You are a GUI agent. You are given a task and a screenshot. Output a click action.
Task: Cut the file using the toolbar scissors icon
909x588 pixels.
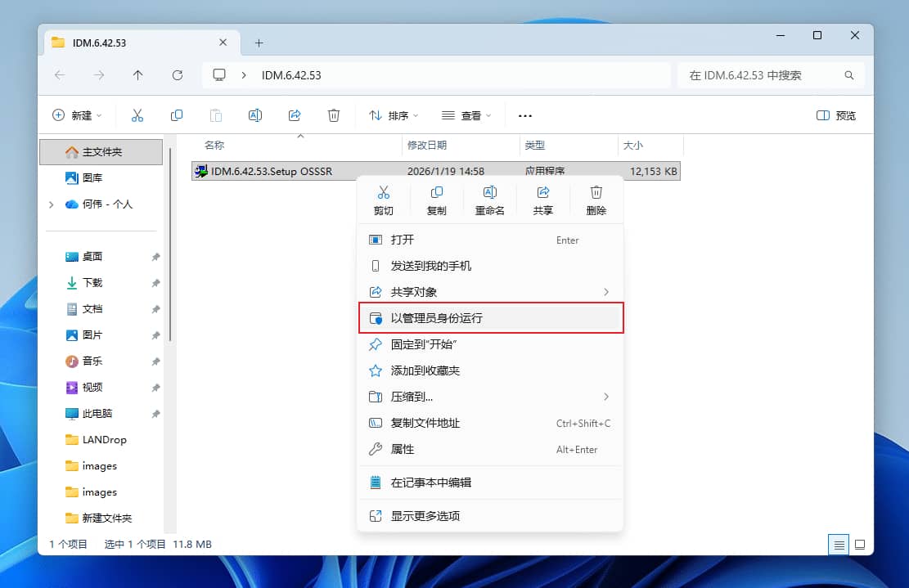tap(137, 115)
